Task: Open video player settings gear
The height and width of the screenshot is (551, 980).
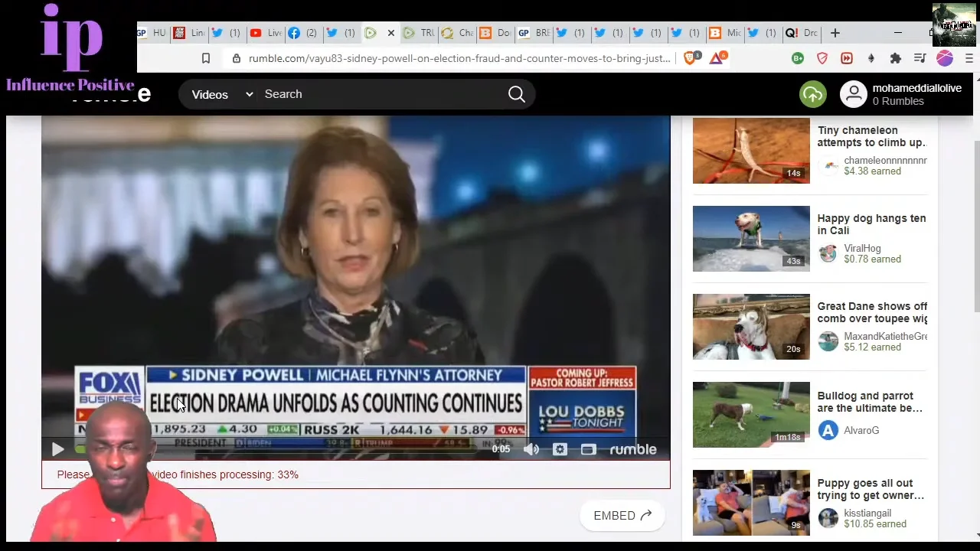Action: point(560,450)
